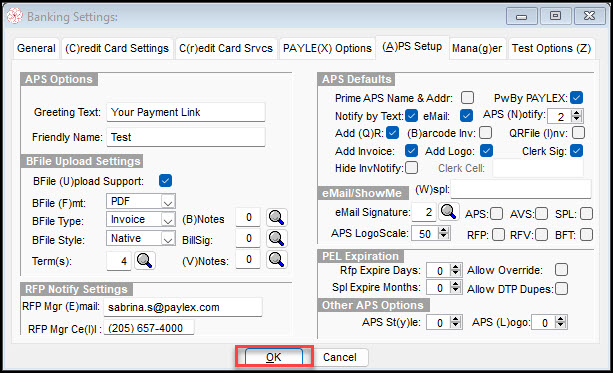Image resolution: width=613 pixels, height=373 pixels.
Task: Click the RFP Mgr (E)mail field
Action: [183, 307]
